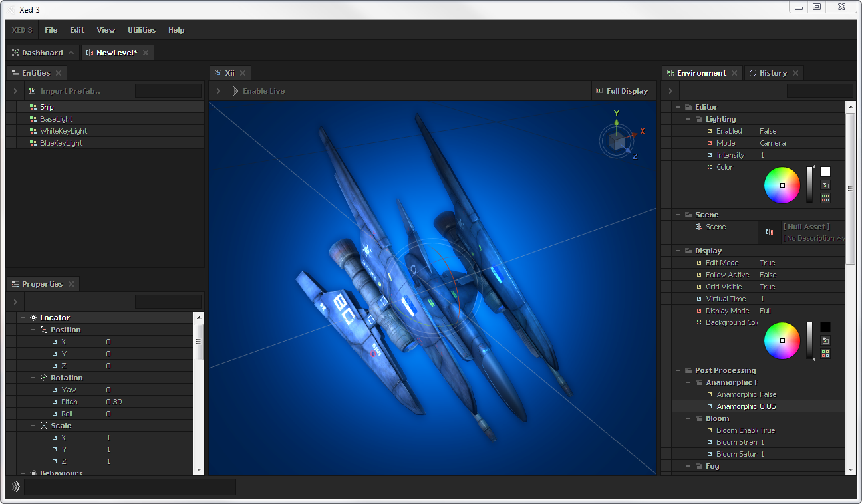Viewport: 862px width, 504px height.
Task: Switch to the Dashboard tab
Action: (42, 53)
